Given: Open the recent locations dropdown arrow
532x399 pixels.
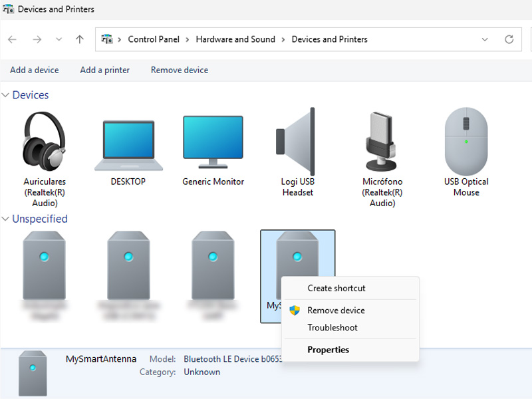Looking at the screenshot, I should tap(59, 39).
